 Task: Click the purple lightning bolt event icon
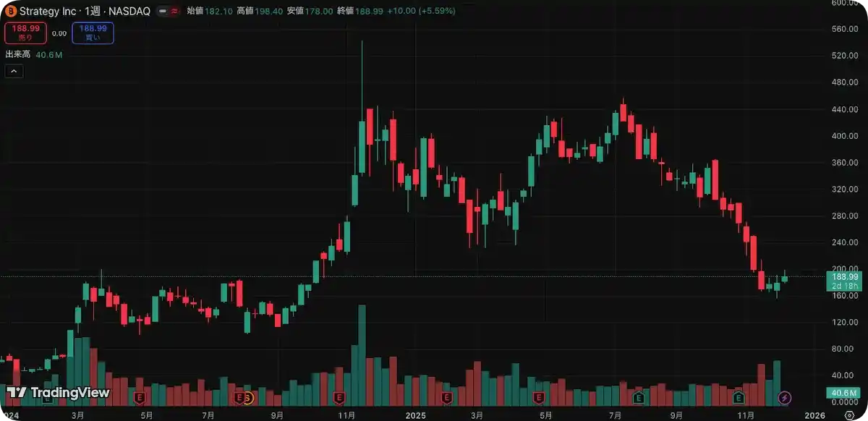[x=784, y=397]
